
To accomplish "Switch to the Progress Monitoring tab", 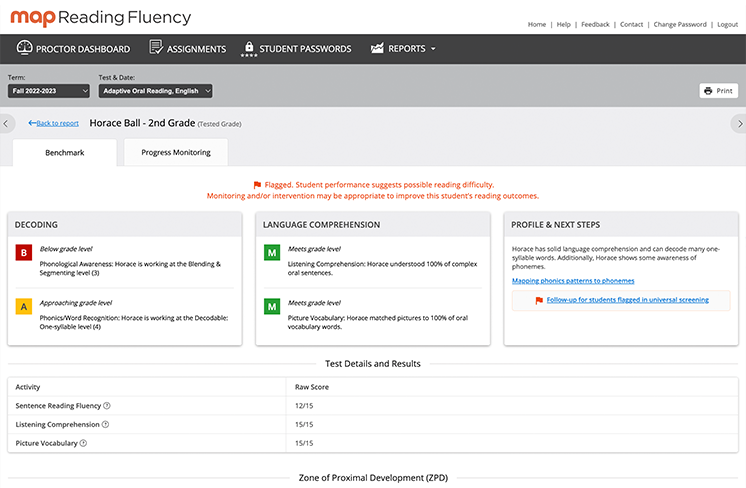I will point(176,153).
